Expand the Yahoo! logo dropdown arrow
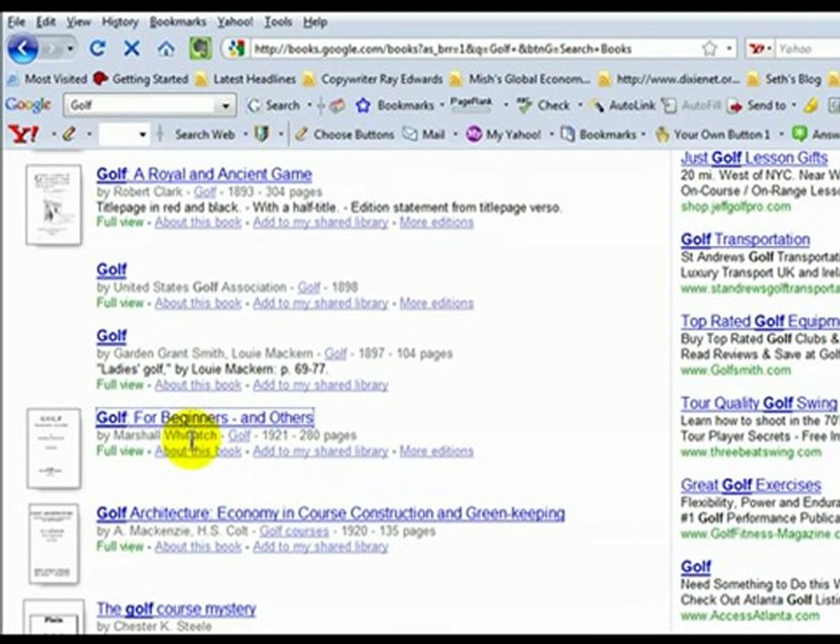Viewport: 840px width, 644px height. [54, 134]
